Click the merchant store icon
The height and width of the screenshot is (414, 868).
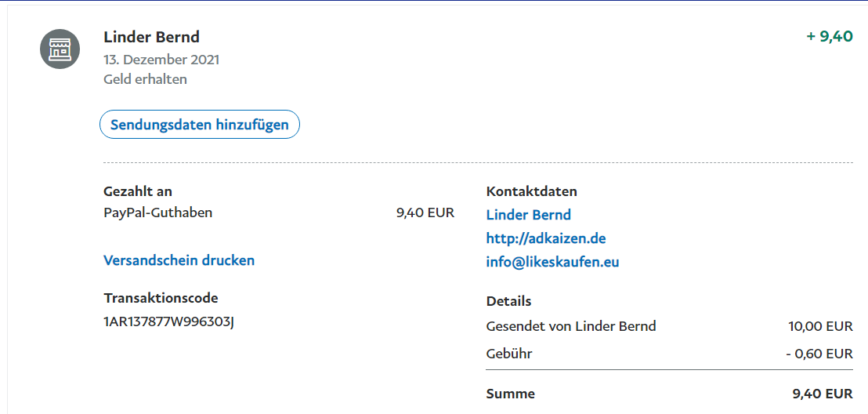(x=60, y=49)
